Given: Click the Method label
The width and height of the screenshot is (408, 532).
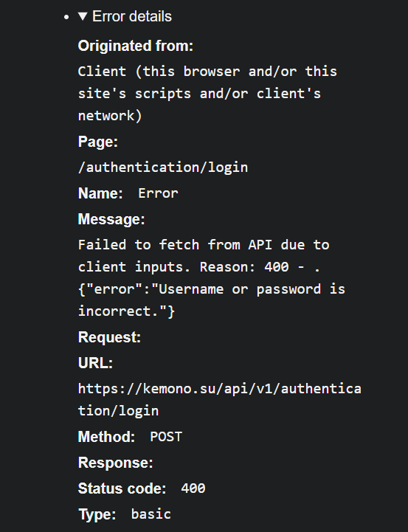Looking at the screenshot, I should point(106,437).
